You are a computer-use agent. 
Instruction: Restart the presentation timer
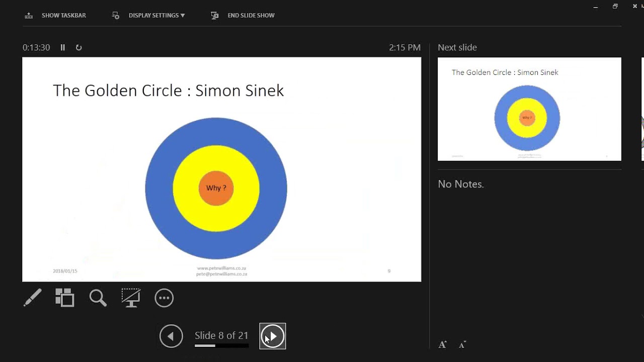coord(78,47)
